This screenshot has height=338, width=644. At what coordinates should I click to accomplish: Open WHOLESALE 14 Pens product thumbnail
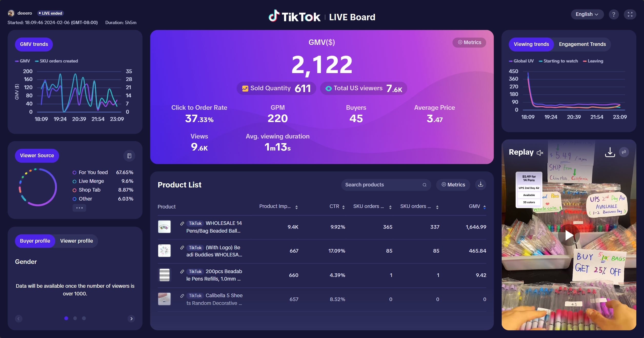coord(164,227)
